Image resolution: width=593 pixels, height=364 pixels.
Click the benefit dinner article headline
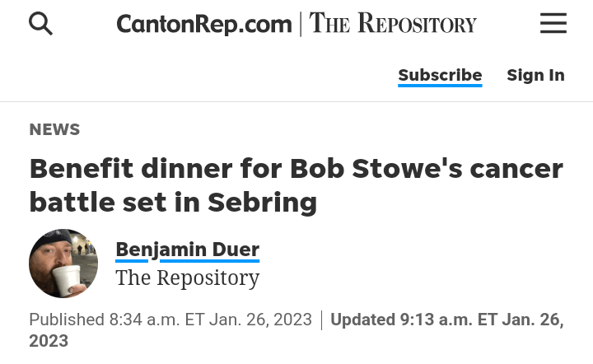click(296, 184)
